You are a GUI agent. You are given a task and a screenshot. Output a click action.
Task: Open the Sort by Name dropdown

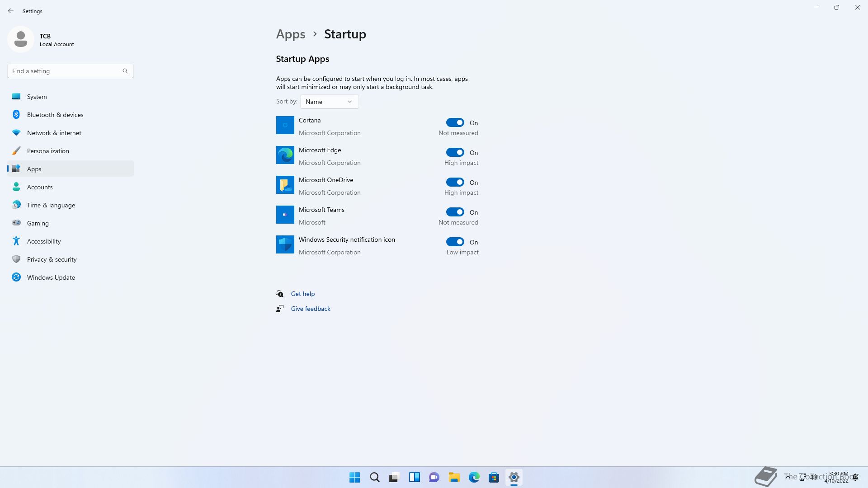329,102
